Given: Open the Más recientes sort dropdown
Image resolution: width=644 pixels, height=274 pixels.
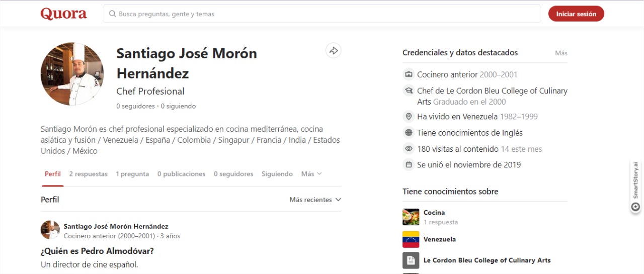Looking at the screenshot, I should click(x=315, y=200).
